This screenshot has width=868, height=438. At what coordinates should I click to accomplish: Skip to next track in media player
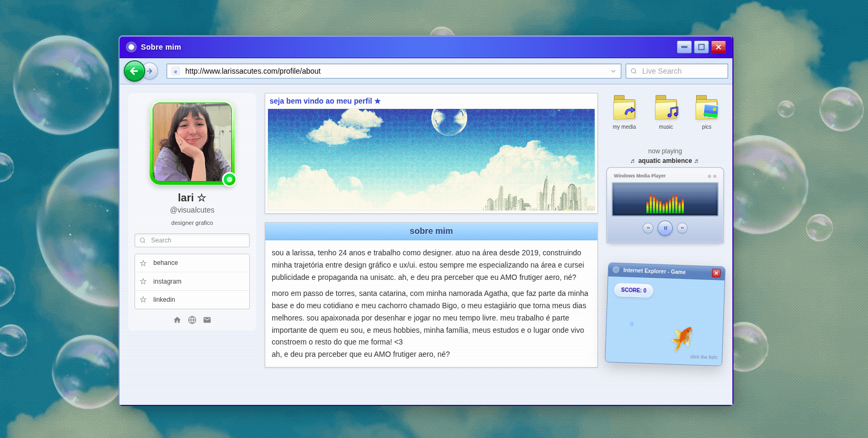[x=682, y=228]
